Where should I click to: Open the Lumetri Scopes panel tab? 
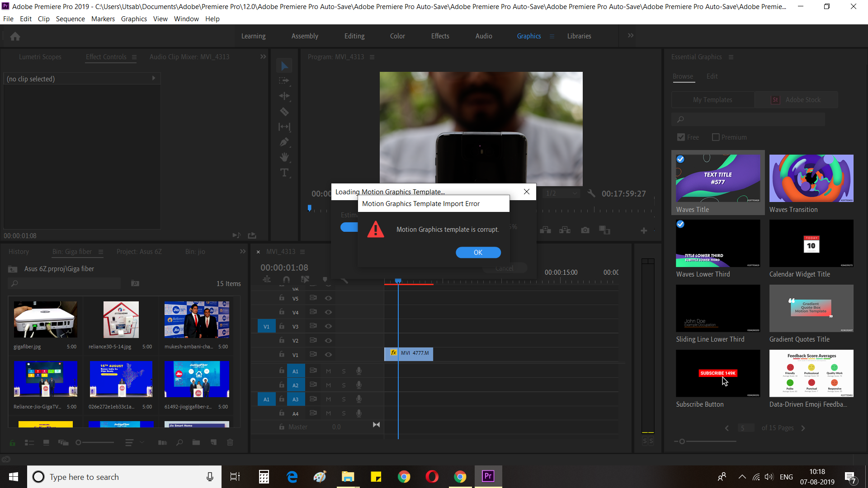point(40,57)
